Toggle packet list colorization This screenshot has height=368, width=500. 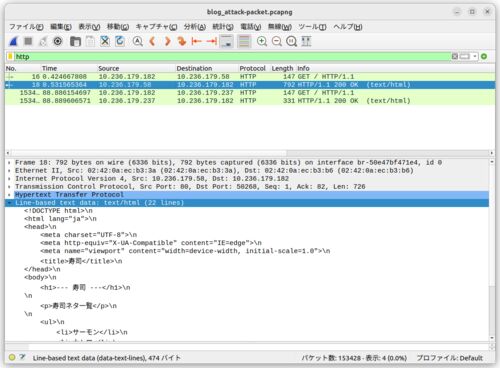[244, 41]
